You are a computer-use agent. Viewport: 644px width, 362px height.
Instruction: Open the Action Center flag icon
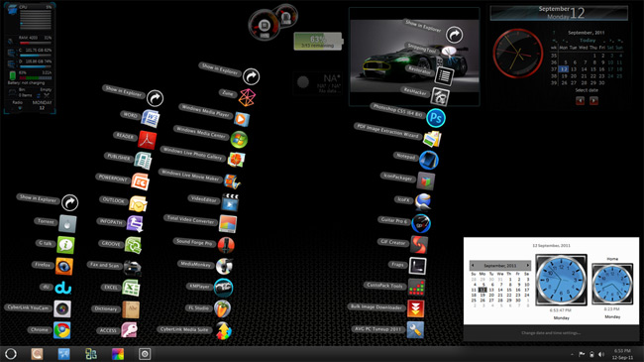pyautogui.click(x=582, y=354)
